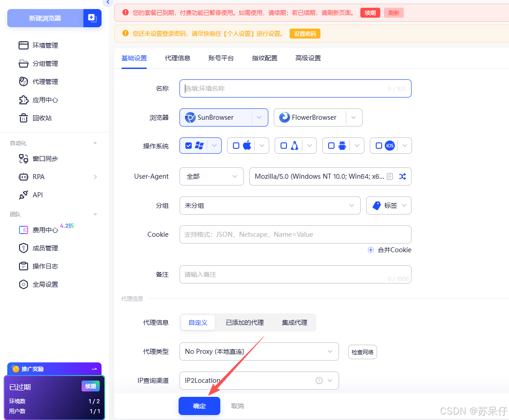Click the User-Agent shuffle randomize icon
Image resolution: width=509 pixels, height=420 pixels.
[402, 176]
